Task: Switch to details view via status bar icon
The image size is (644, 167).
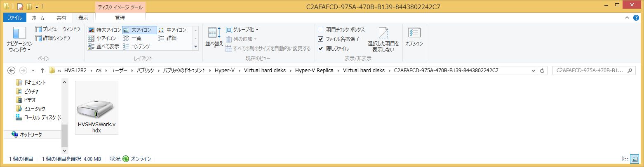Action: (625, 159)
